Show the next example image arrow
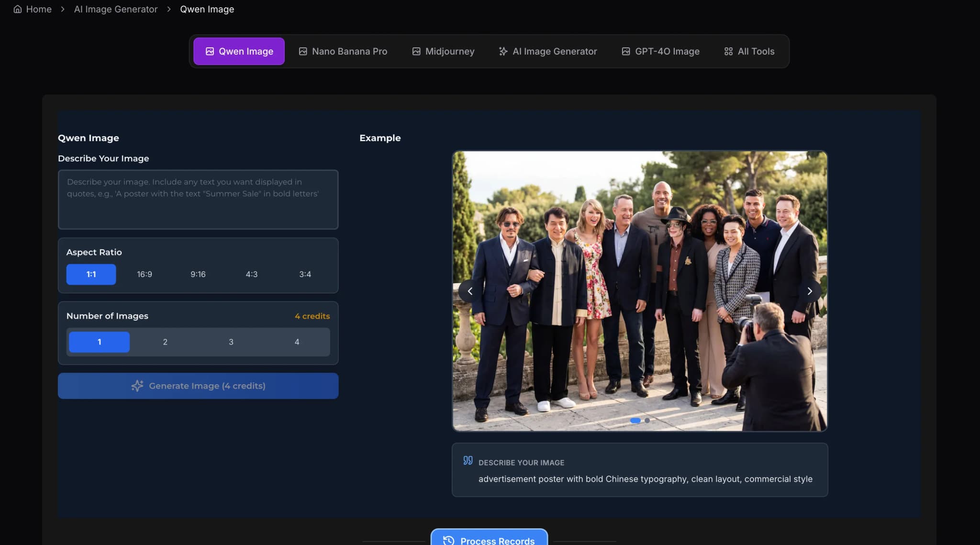The width and height of the screenshot is (980, 545). (809, 291)
